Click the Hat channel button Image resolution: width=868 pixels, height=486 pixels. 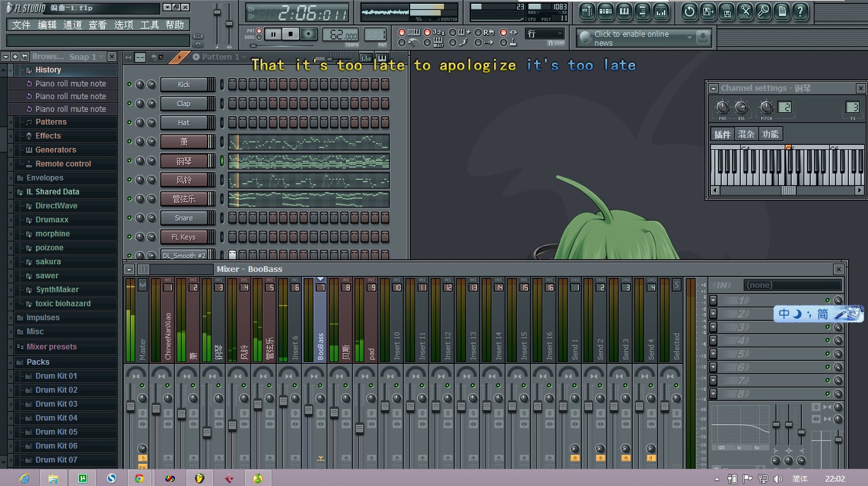click(x=184, y=123)
